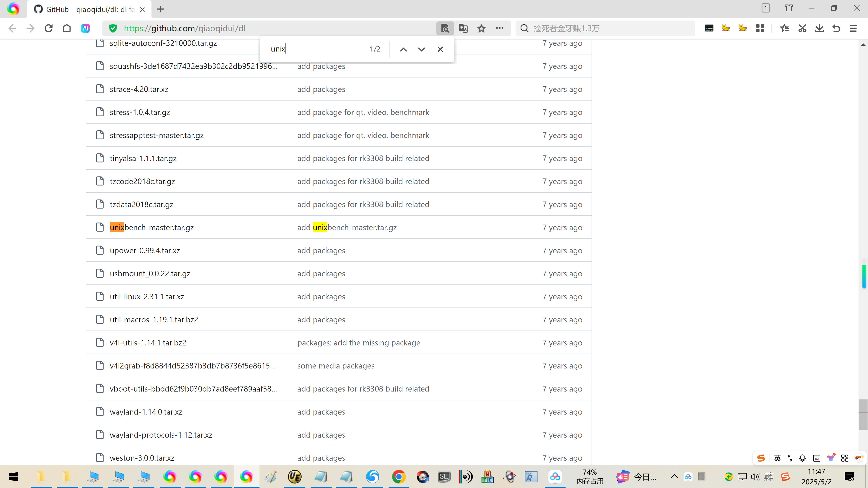Screen dimensions: 868x488
Task: Bookmark page with the star icon
Action: (x=481, y=28)
